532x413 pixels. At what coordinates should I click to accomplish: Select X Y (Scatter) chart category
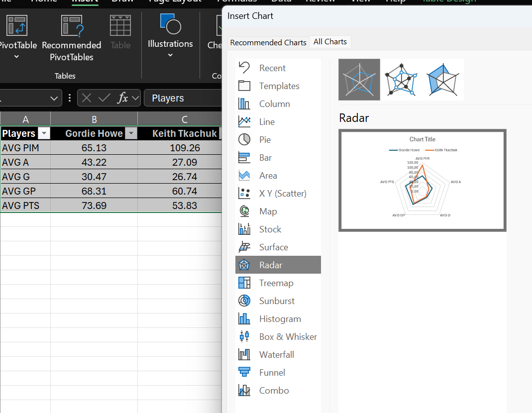278,194
